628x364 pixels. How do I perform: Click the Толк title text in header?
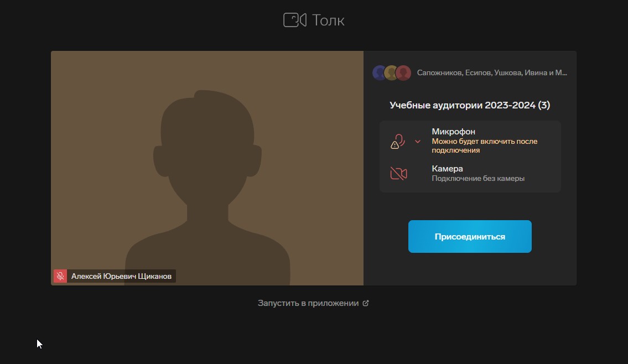point(328,20)
